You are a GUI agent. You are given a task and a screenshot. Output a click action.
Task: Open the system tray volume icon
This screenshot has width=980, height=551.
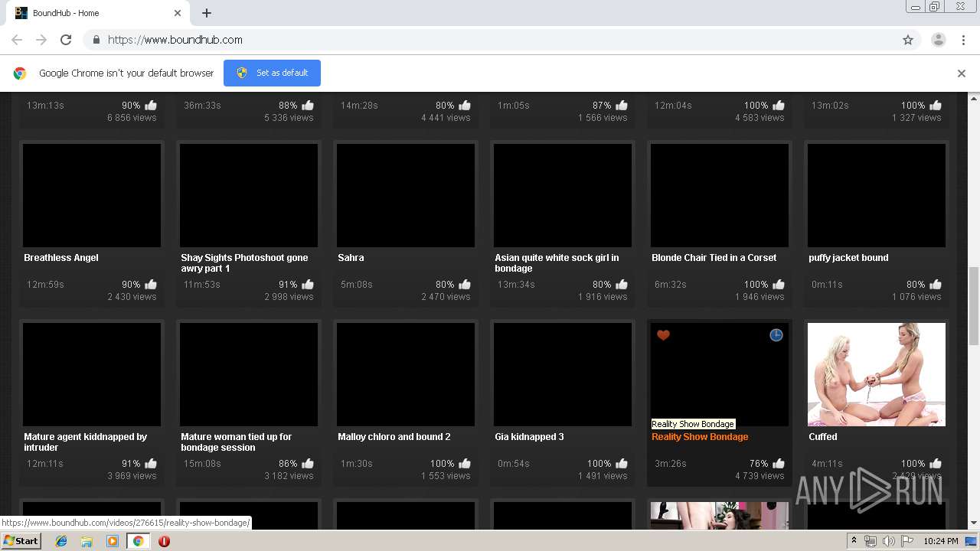tap(888, 541)
